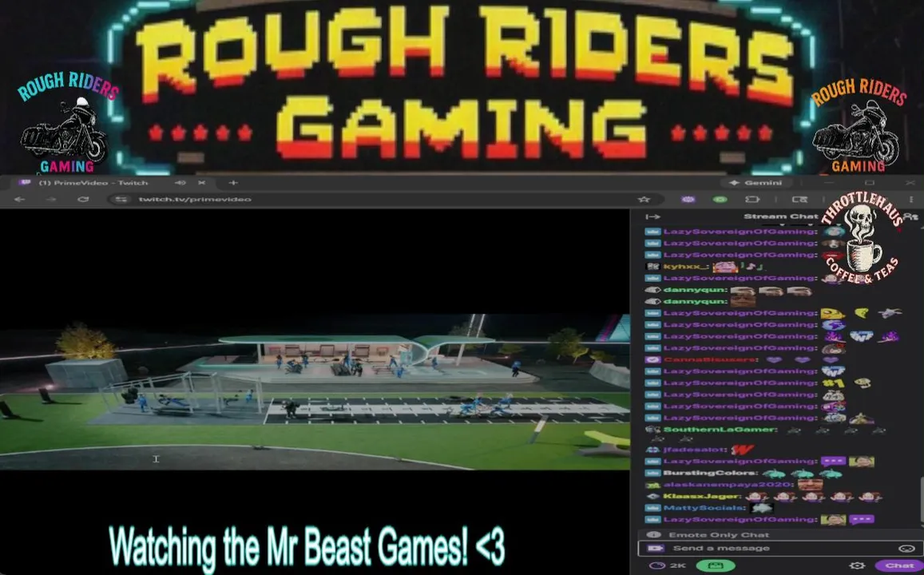Click the media/cast icon in browser toolbar
Screen dimensions: 924x575
(x=799, y=199)
